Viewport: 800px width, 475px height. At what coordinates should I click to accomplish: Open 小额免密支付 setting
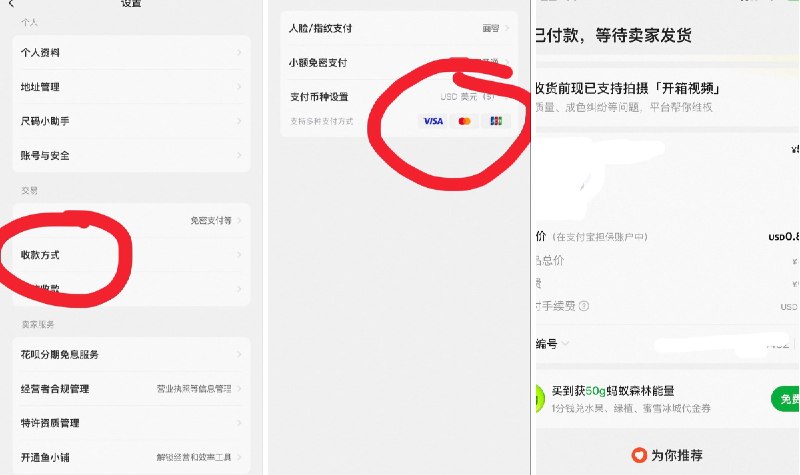(x=399, y=62)
